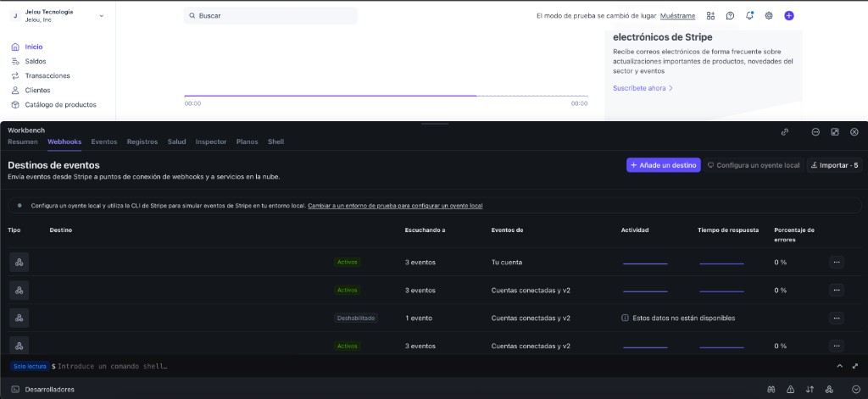The height and width of the screenshot is (399, 868).
Task: Click Configura un oyente local button
Action: click(754, 165)
